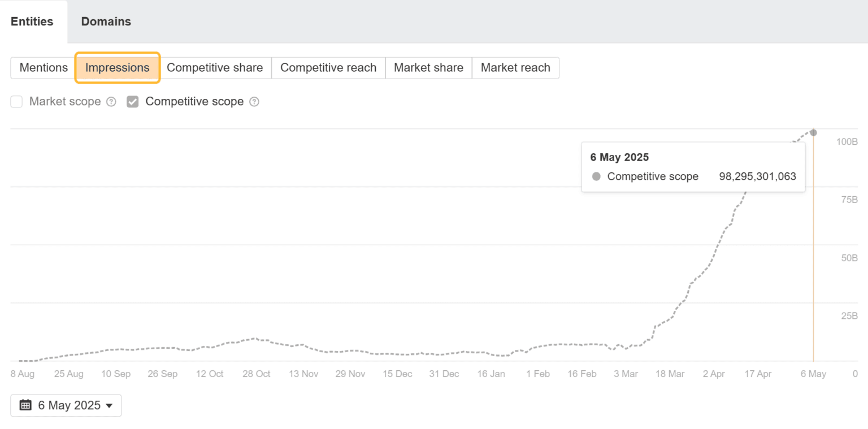Viewport: 868px width, 429px height.
Task: View the Market share metric
Action: click(x=428, y=68)
